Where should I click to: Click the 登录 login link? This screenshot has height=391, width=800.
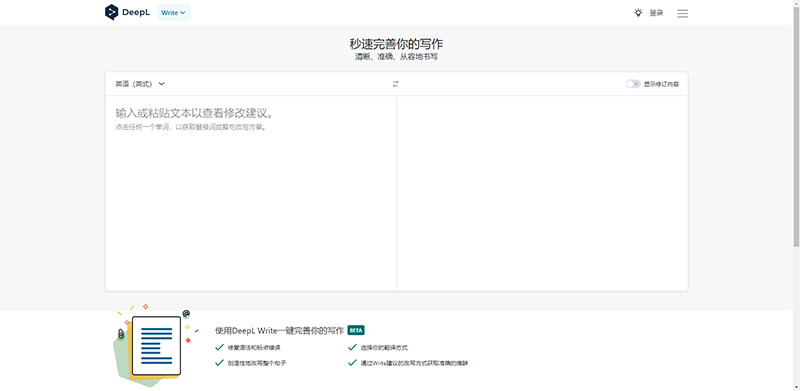pos(656,13)
